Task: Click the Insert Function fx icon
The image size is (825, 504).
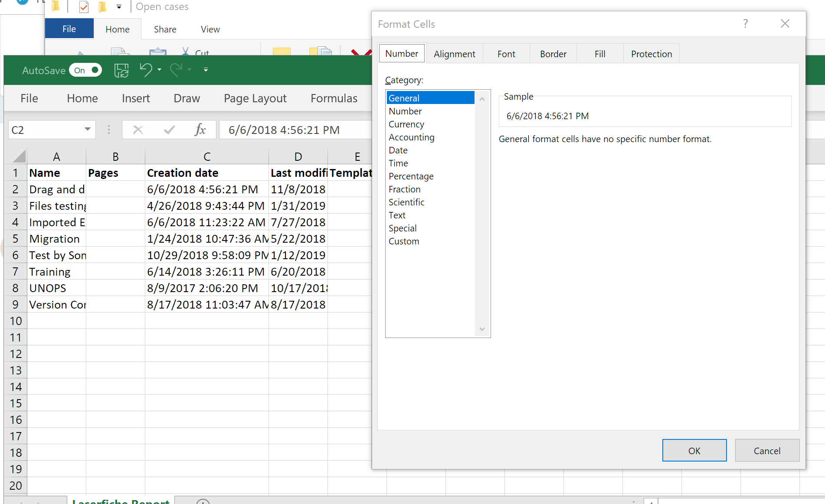Action: pos(200,130)
